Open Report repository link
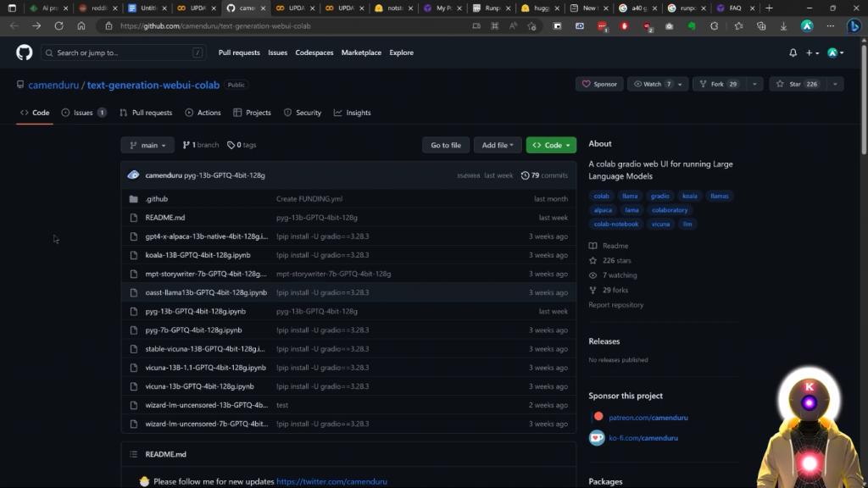Viewport: 868px width, 488px height. tap(615, 305)
